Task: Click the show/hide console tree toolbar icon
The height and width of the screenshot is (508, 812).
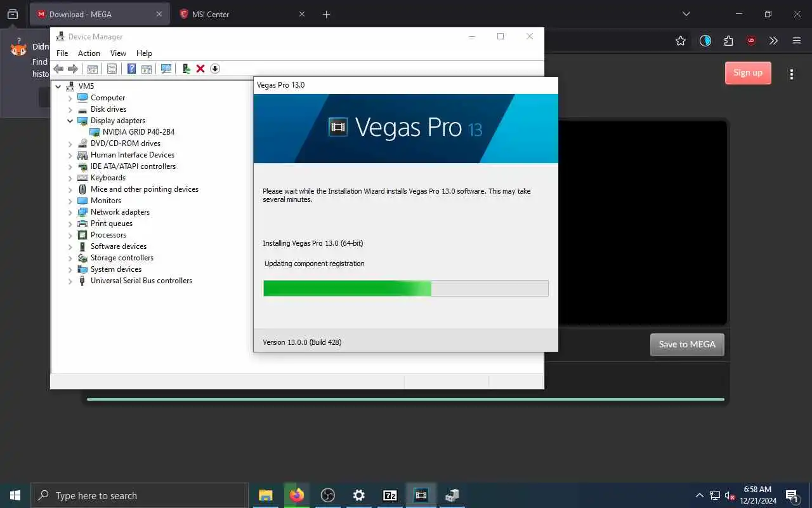Action: tap(92, 69)
